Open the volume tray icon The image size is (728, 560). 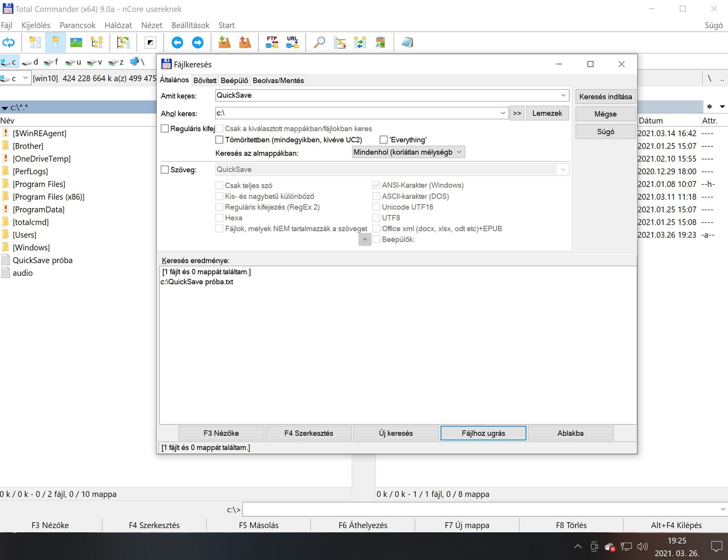[x=642, y=546]
